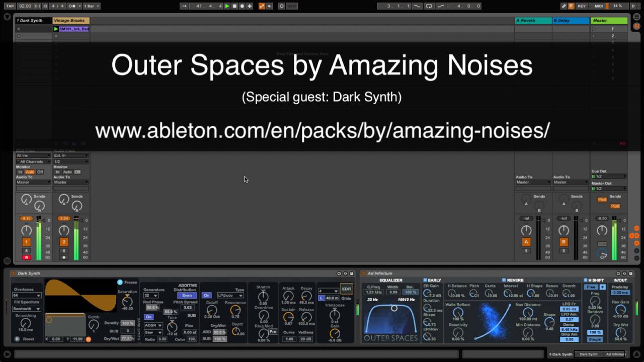Select the B Delay return track header
Image resolution: width=644 pixels, height=362 pixels.
pos(571,21)
